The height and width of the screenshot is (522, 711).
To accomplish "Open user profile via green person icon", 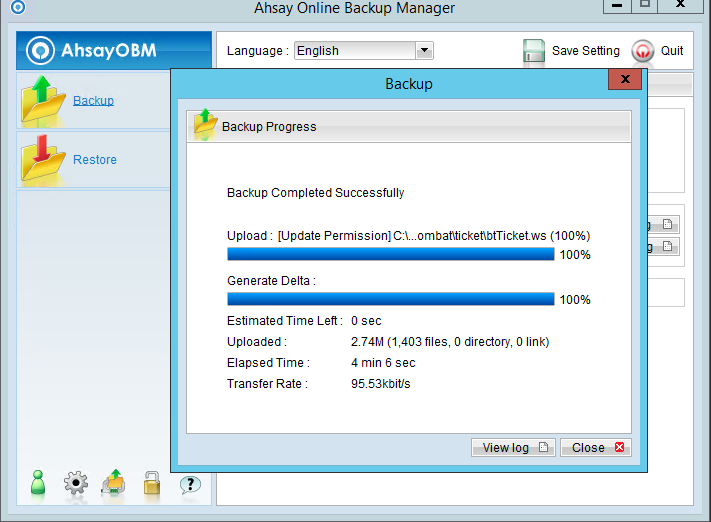I will coord(38,483).
